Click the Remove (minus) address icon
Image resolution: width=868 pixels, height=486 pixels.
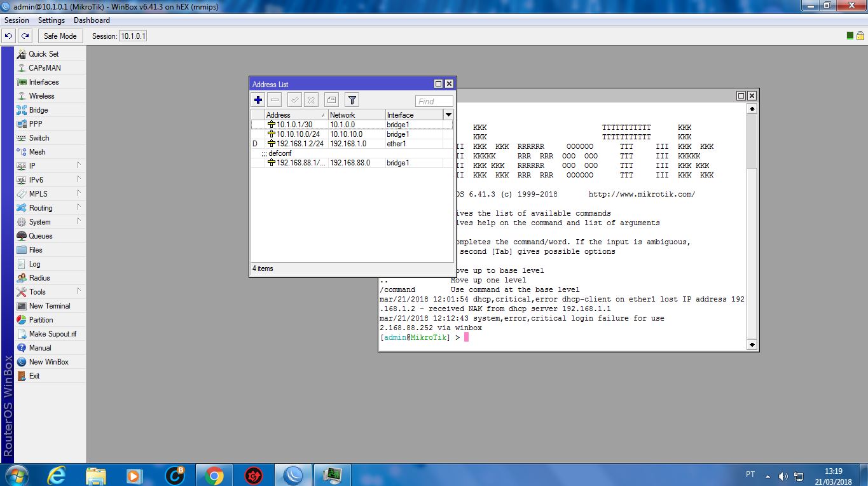pos(275,100)
